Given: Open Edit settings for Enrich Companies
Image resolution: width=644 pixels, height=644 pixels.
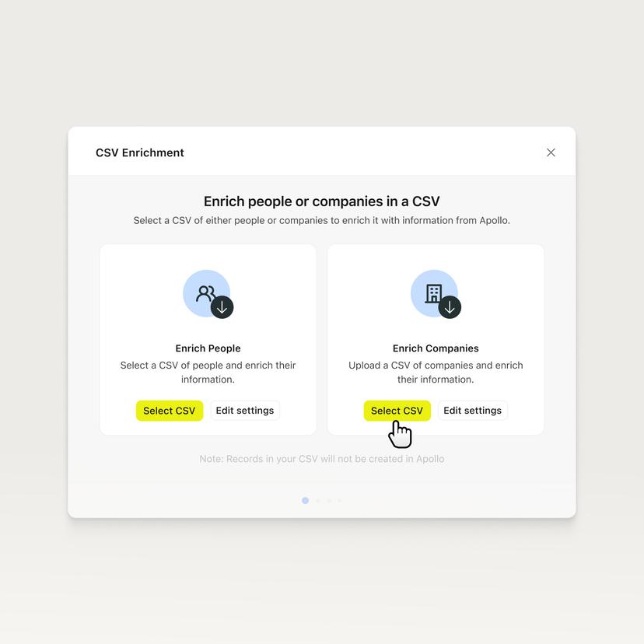Looking at the screenshot, I should click(x=472, y=410).
